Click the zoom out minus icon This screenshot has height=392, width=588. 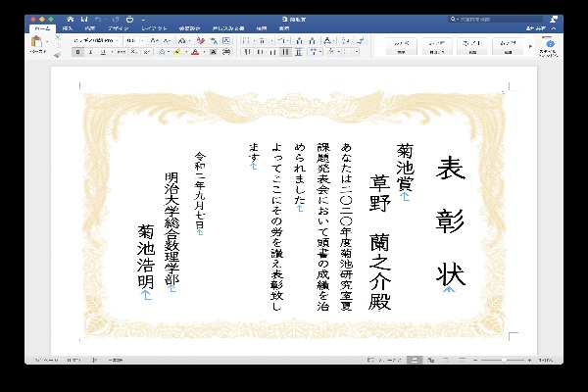(x=475, y=360)
